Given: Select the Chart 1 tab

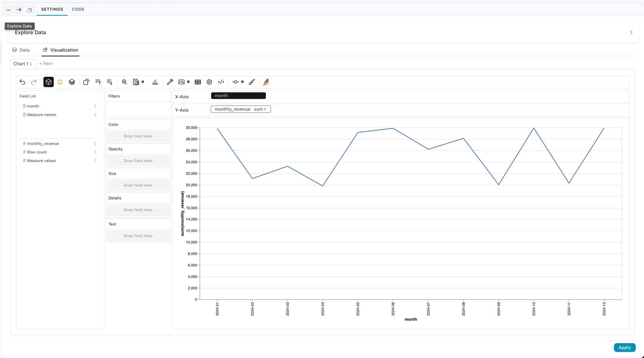Looking at the screenshot, I should (x=20, y=64).
